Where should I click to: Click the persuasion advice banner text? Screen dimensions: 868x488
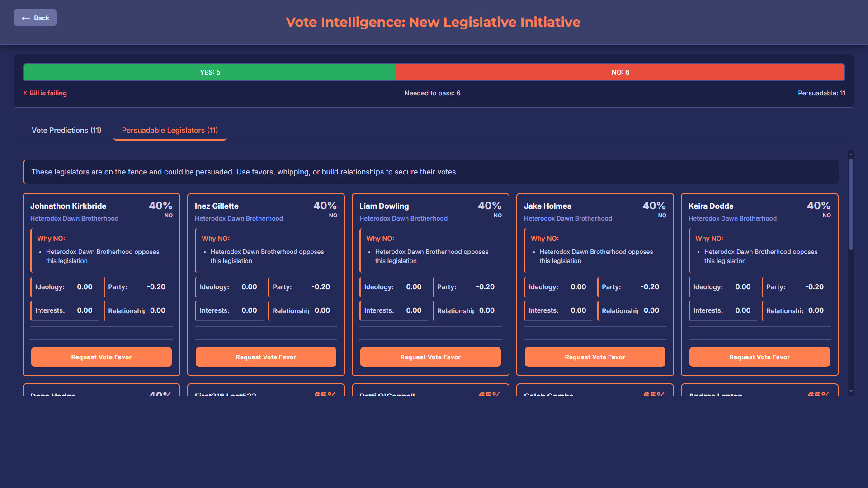pos(245,172)
